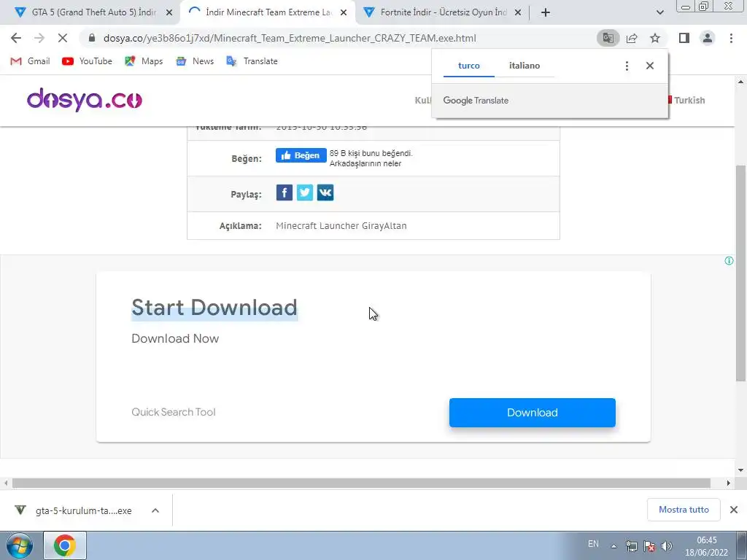Share on Twitter icon
Viewport: 747px width, 560px height.
point(305,192)
